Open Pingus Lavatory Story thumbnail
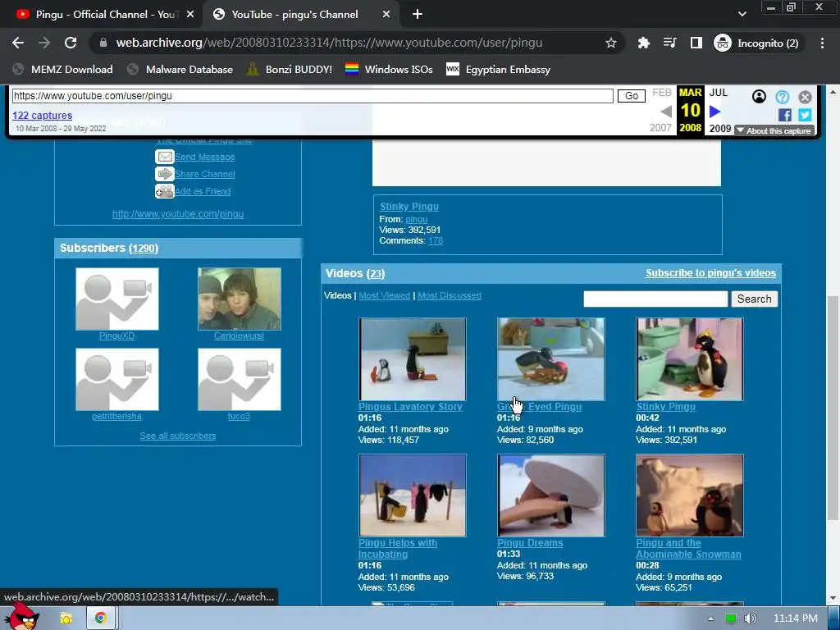Screen dimensions: 840x630 point(413,359)
